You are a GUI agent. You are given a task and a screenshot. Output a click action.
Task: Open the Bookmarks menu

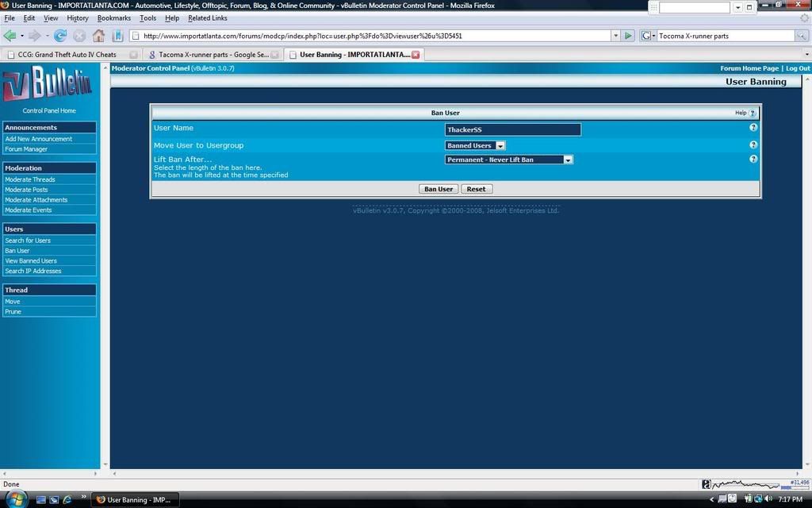(x=113, y=18)
